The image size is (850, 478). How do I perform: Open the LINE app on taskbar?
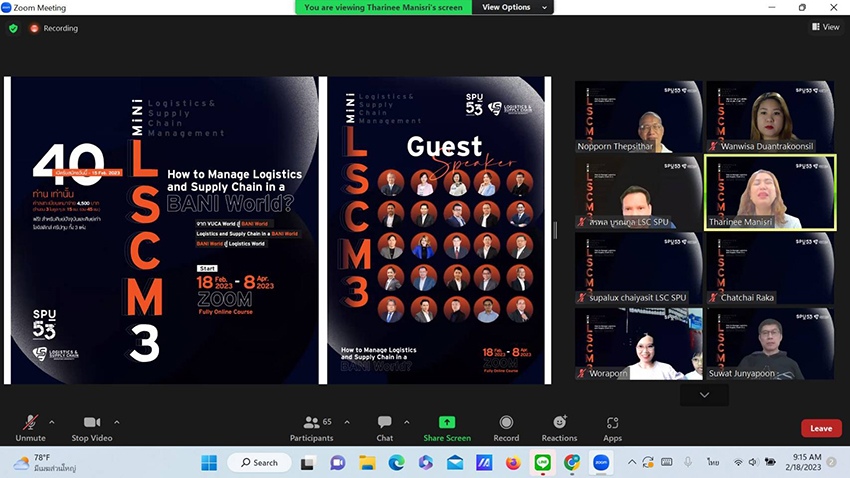pos(542,463)
